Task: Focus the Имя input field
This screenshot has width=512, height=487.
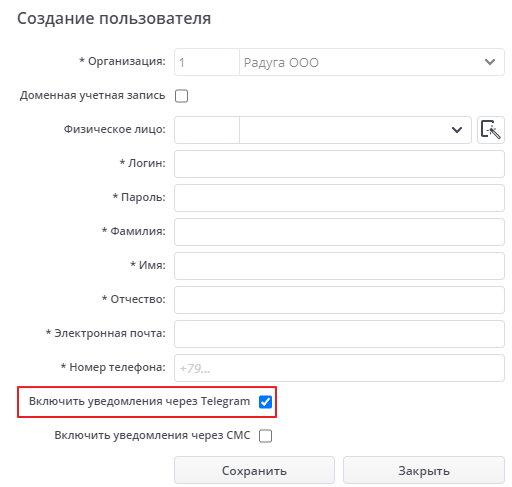Action: (x=339, y=266)
